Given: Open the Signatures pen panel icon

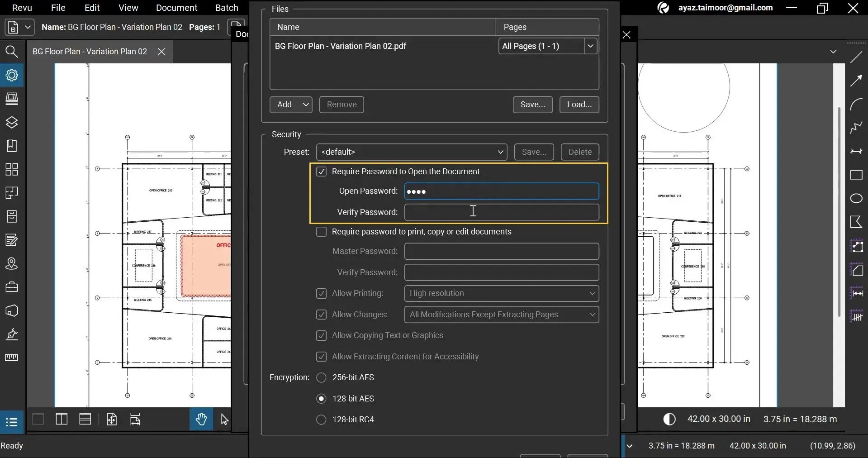Looking at the screenshot, I should pyautogui.click(x=12, y=334).
